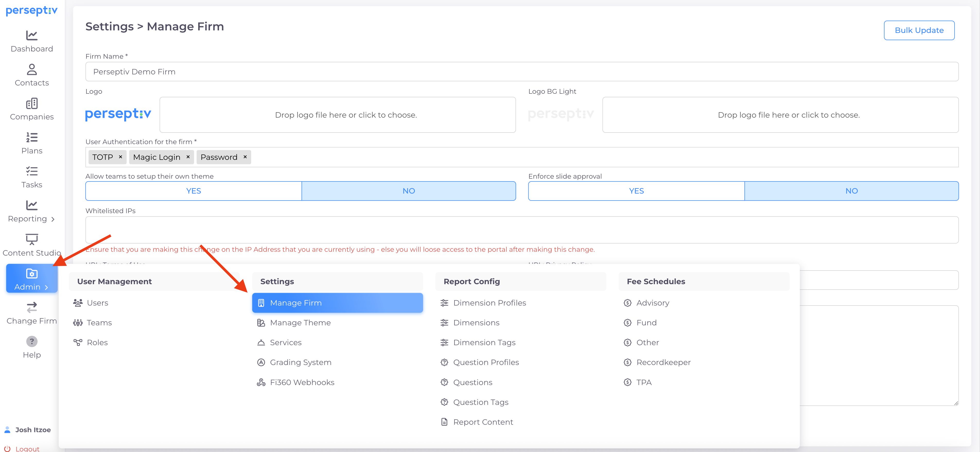Image resolution: width=980 pixels, height=452 pixels.
Task: Expand the Reporting submenu chevron
Action: [x=53, y=219]
